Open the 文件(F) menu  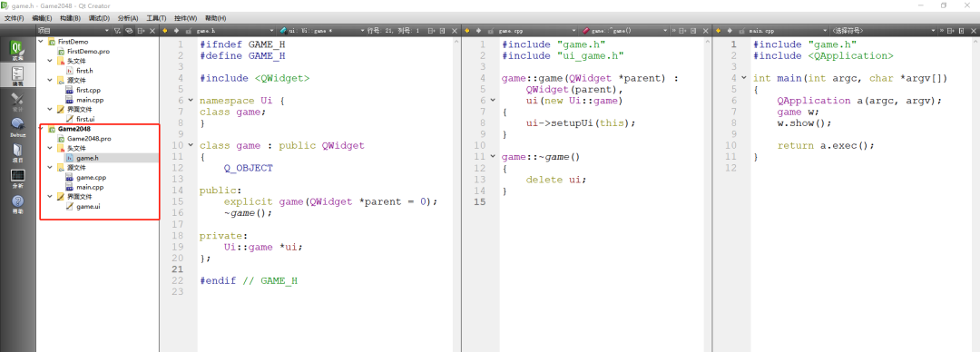14,18
